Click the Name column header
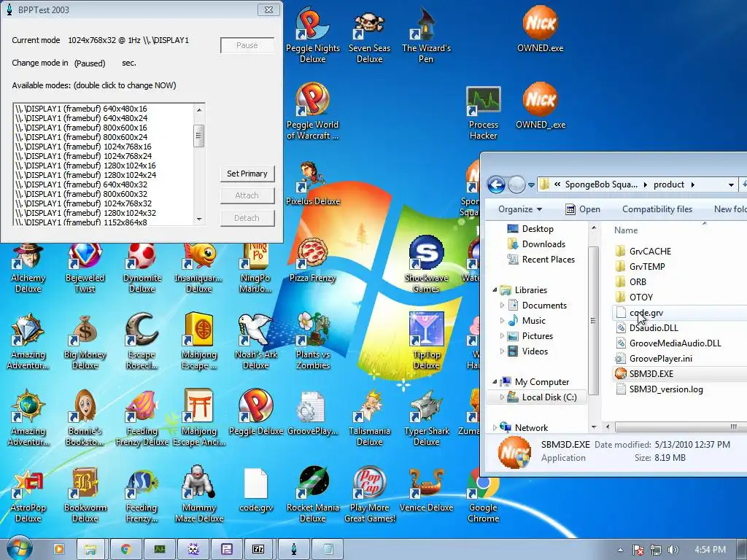The image size is (747, 560). pyautogui.click(x=625, y=230)
